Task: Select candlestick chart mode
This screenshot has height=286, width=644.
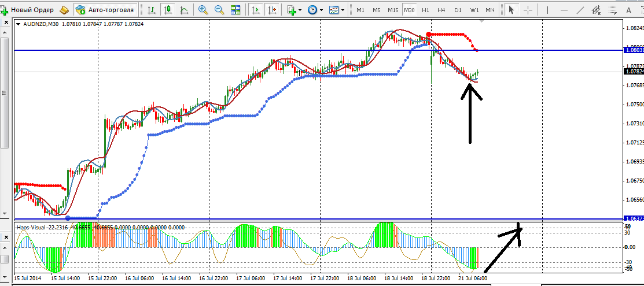Action: 168,10
